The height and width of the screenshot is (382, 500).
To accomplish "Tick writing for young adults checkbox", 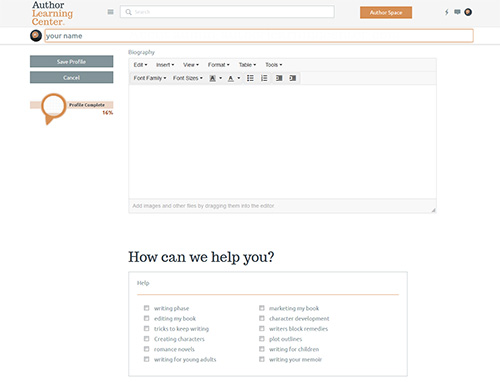I will coord(146,359).
